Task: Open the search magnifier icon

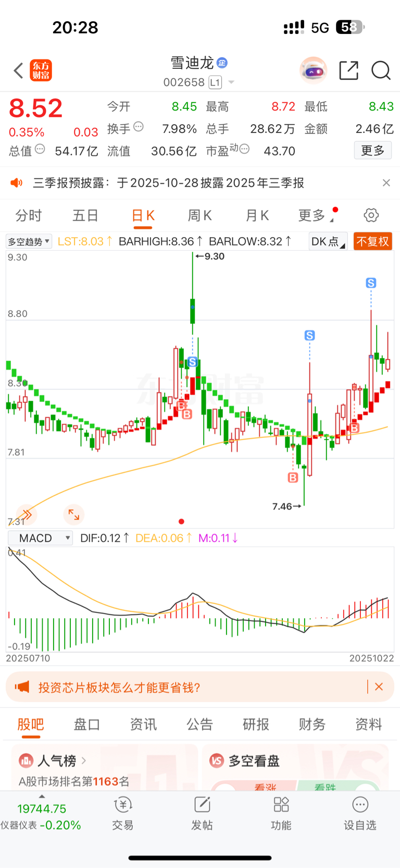Action: (381, 70)
